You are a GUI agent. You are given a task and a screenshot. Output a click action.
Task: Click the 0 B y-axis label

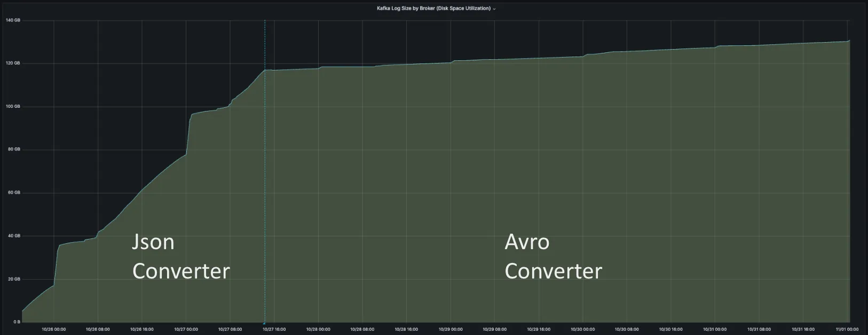click(x=17, y=322)
